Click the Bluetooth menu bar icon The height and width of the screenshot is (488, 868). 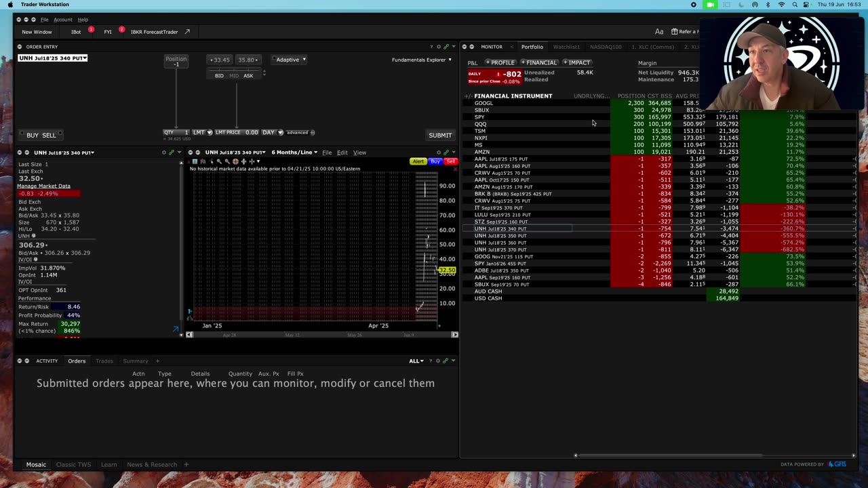click(x=768, y=5)
